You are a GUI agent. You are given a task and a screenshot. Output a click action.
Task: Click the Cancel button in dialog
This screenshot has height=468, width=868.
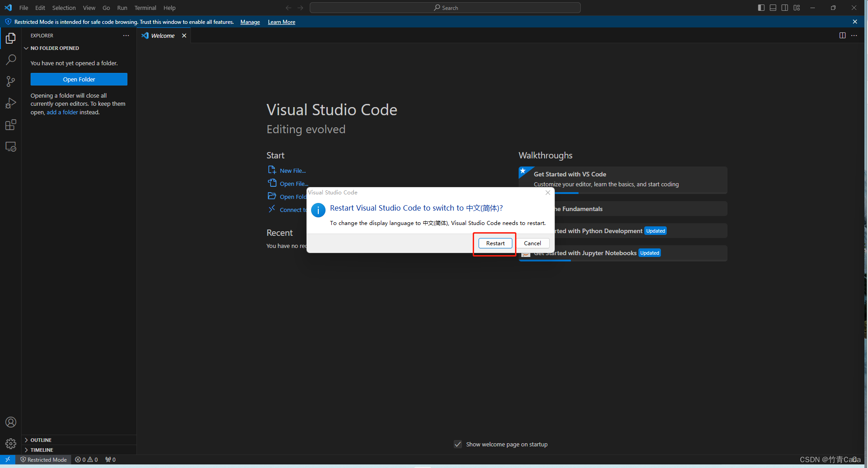533,243
